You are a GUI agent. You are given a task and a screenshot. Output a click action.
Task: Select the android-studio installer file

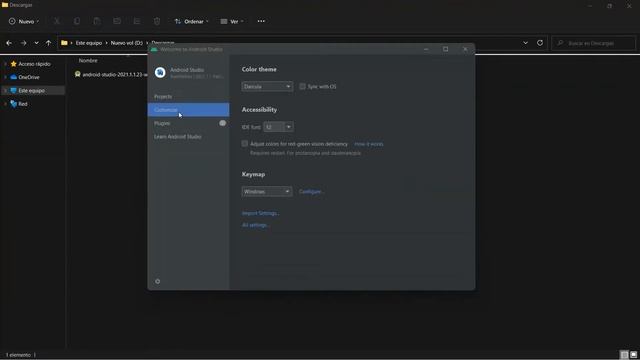pyautogui.click(x=111, y=75)
